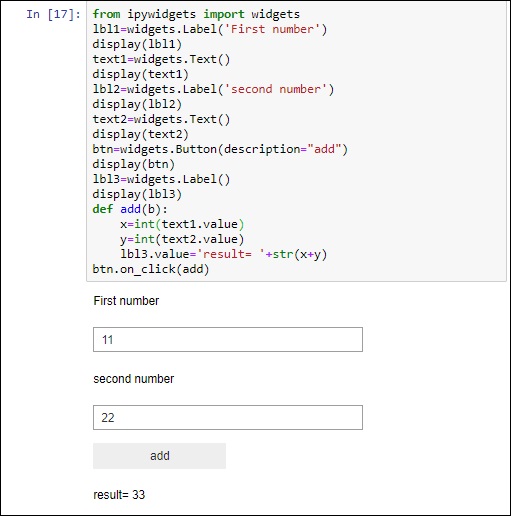511x516 pixels.
Task: Click the def add(b): line
Action: (130, 209)
